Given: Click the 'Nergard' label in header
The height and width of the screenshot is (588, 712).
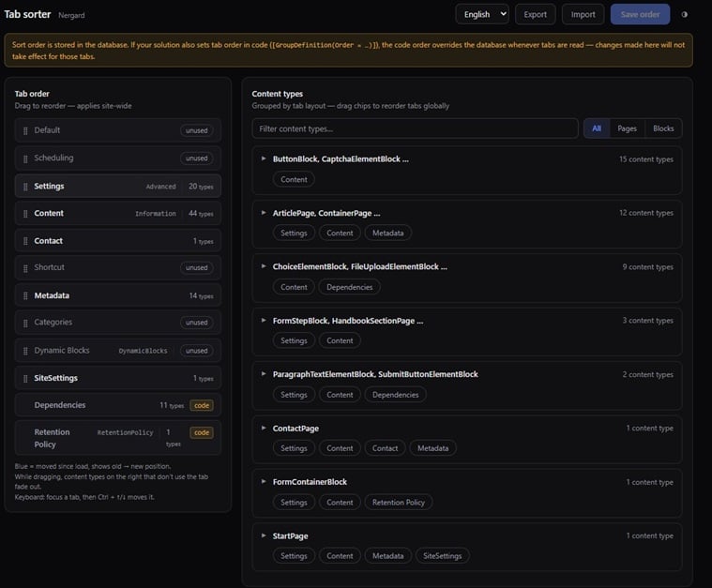Looking at the screenshot, I should coord(71,15).
